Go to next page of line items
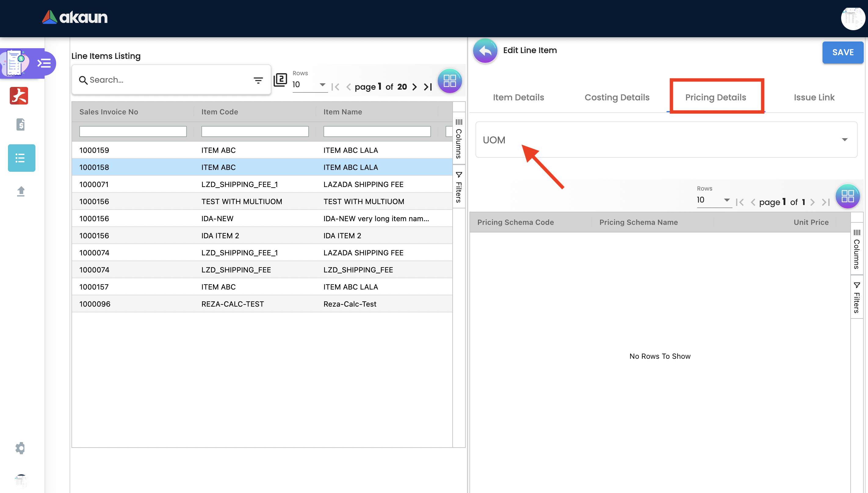 click(x=414, y=87)
